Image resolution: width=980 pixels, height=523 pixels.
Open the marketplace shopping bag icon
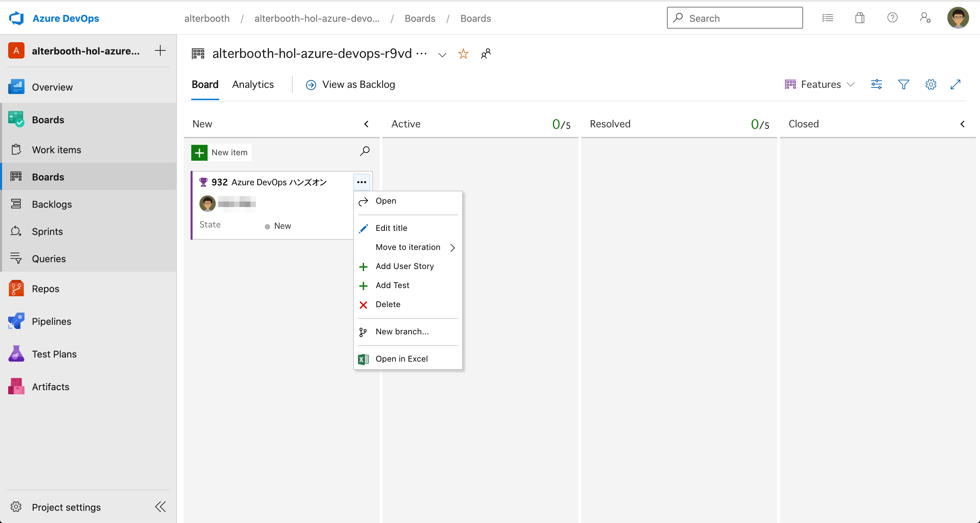[x=860, y=18]
